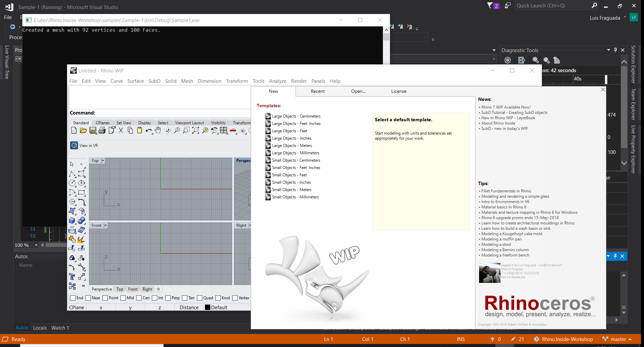Select the Rectangle tool in left toolbar
This screenshot has width=644, height=347.
(x=81, y=192)
